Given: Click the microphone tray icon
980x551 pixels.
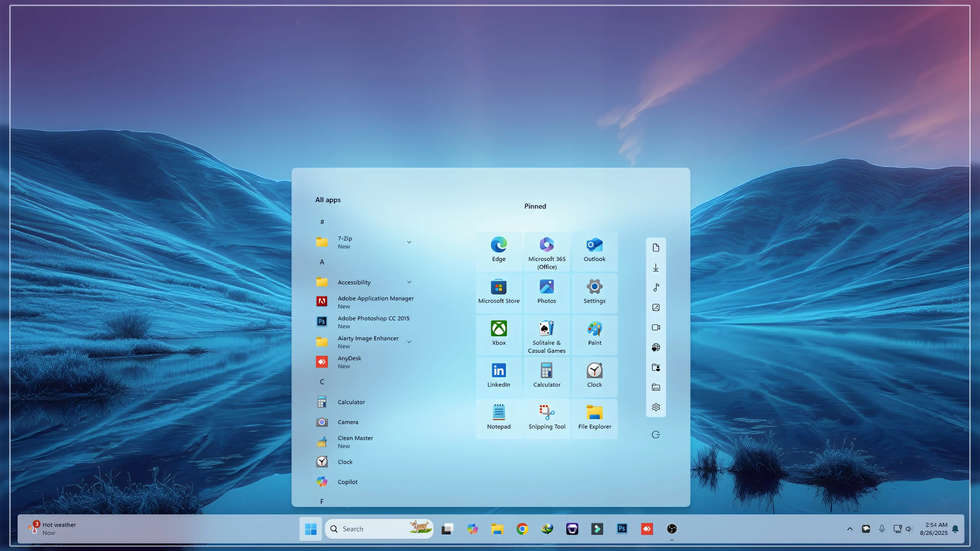Looking at the screenshot, I should point(882,529).
